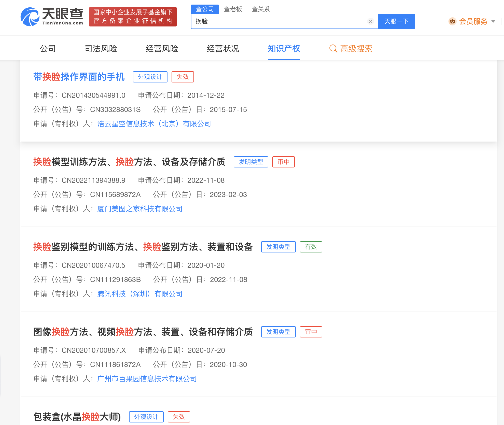Switch to the 查关系 search tab
Image resolution: width=504 pixels, height=425 pixels.
point(261,9)
